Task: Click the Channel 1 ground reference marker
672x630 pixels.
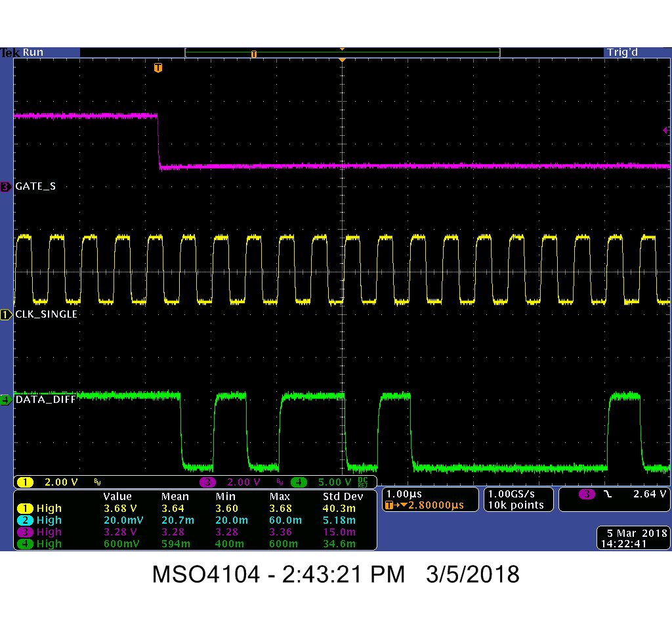Action: pyautogui.click(x=7, y=315)
